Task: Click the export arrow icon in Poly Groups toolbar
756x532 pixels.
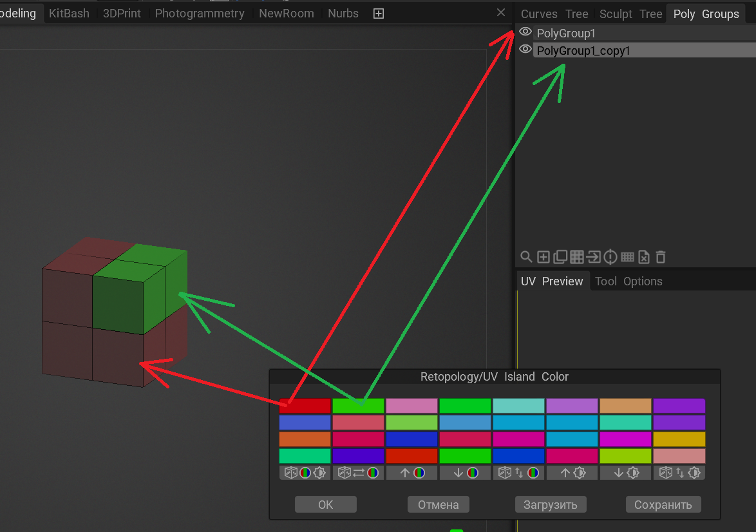Action: (593, 257)
